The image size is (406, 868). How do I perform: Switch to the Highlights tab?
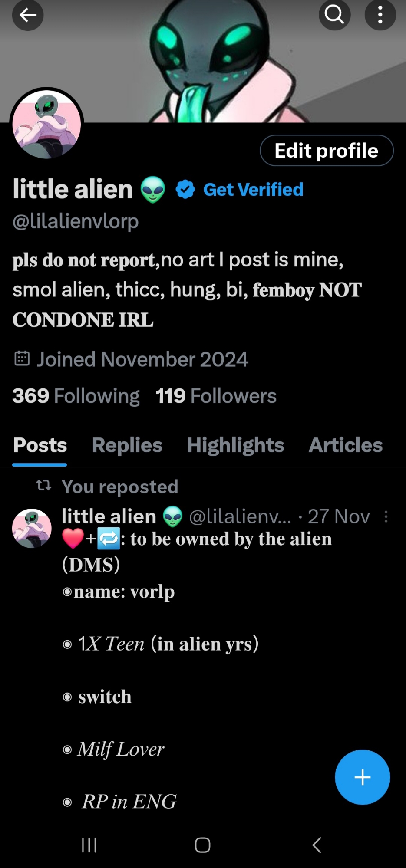(235, 445)
